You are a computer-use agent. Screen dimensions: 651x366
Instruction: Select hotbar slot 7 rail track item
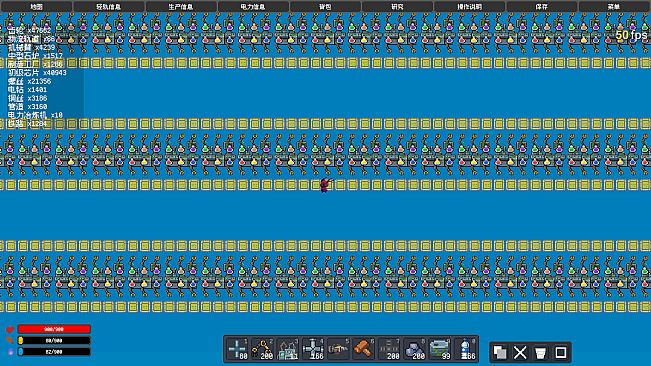[x=389, y=349]
